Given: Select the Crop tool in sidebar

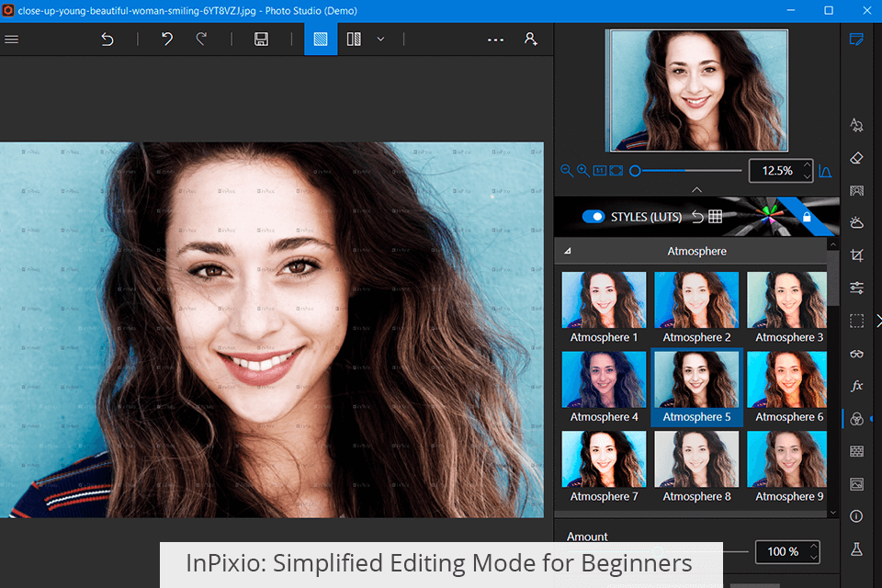Looking at the screenshot, I should coord(856,255).
